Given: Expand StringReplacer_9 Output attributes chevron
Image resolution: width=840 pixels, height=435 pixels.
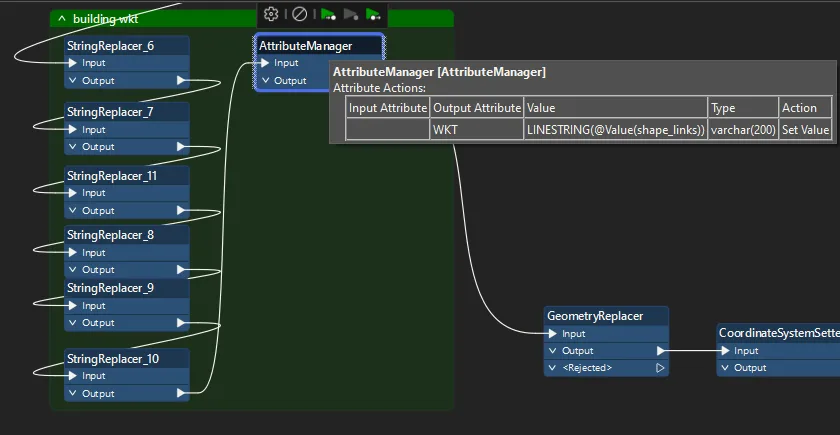Looking at the screenshot, I should click(x=72, y=323).
